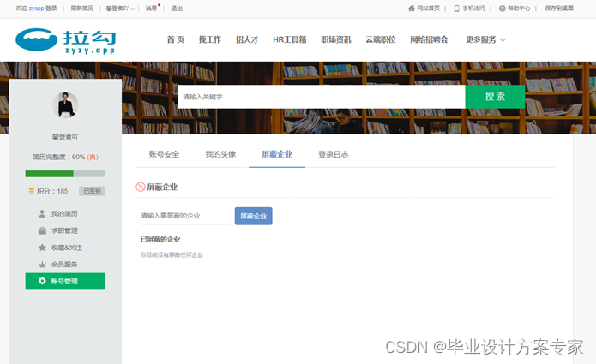Open 账号管理 in the sidebar

click(65, 281)
